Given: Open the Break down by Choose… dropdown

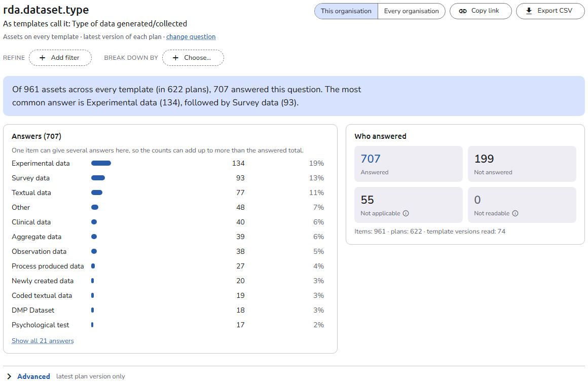Looking at the screenshot, I should [x=193, y=58].
